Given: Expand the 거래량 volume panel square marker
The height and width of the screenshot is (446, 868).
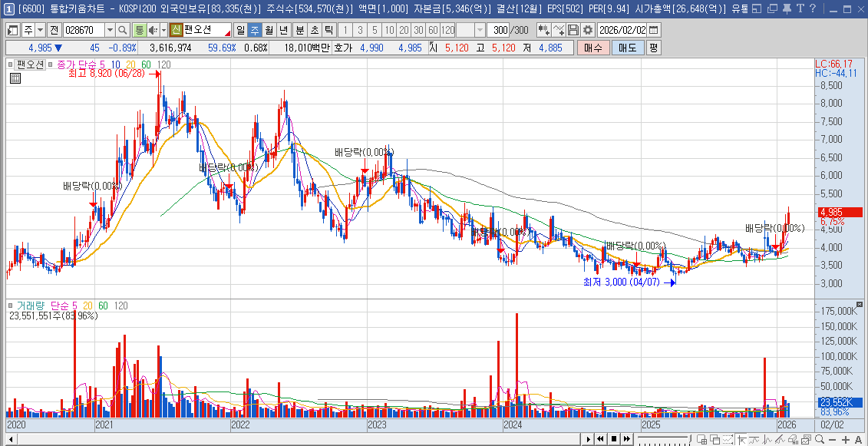Looking at the screenshot, I should pyautogui.click(x=11, y=306).
